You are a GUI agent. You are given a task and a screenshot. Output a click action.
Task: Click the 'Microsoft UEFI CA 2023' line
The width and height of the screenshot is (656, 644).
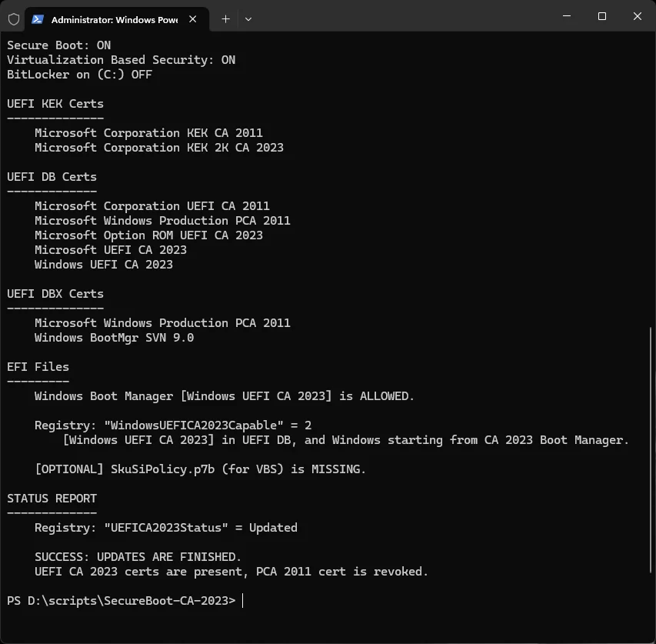[x=111, y=250]
